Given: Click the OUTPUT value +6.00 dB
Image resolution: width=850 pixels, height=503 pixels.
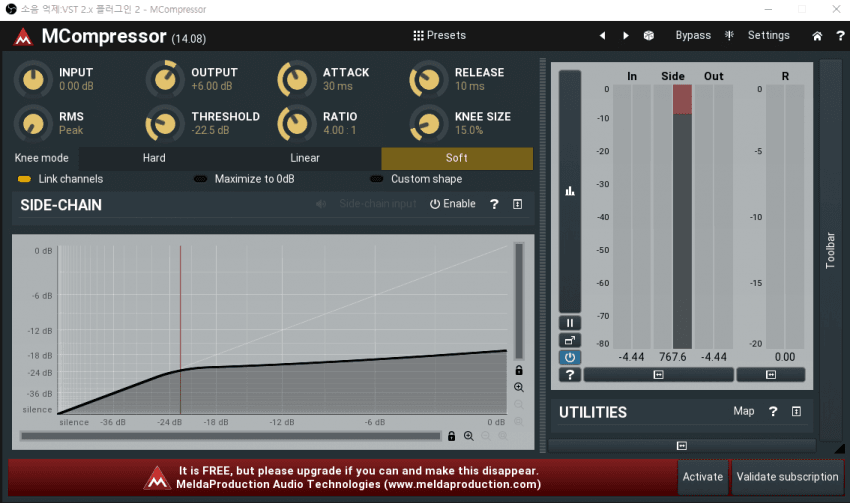Looking at the screenshot, I should tap(211, 86).
